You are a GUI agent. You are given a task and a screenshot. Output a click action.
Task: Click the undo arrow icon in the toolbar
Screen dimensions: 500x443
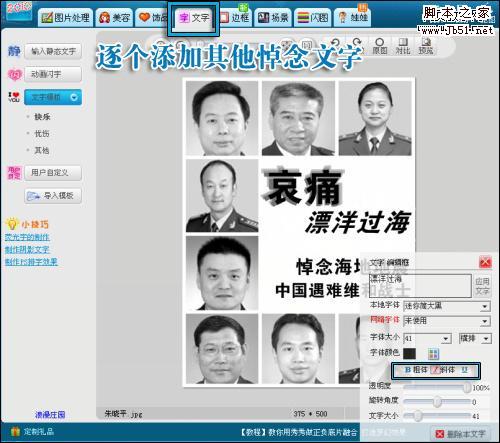click(x=335, y=43)
